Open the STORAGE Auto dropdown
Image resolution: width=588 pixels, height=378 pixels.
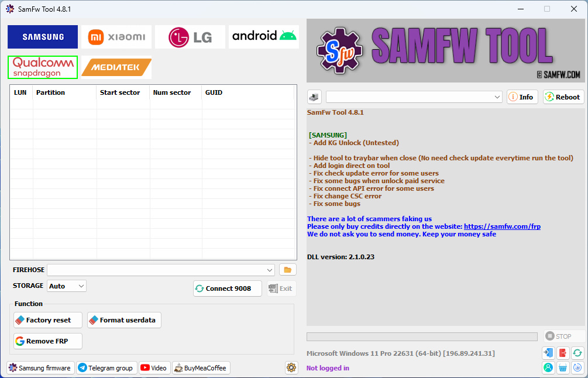(x=66, y=286)
